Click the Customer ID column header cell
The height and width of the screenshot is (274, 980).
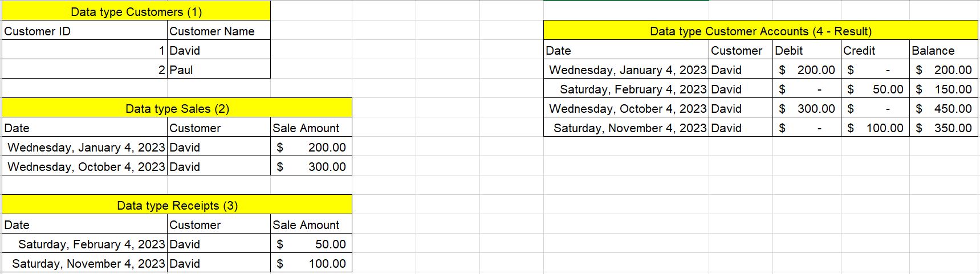(x=85, y=31)
